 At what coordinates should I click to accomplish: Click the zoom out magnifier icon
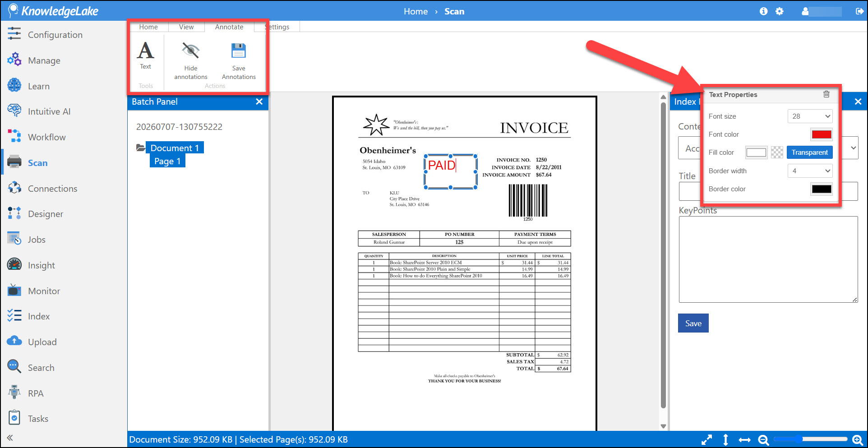pyautogui.click(x=763, y=440)
